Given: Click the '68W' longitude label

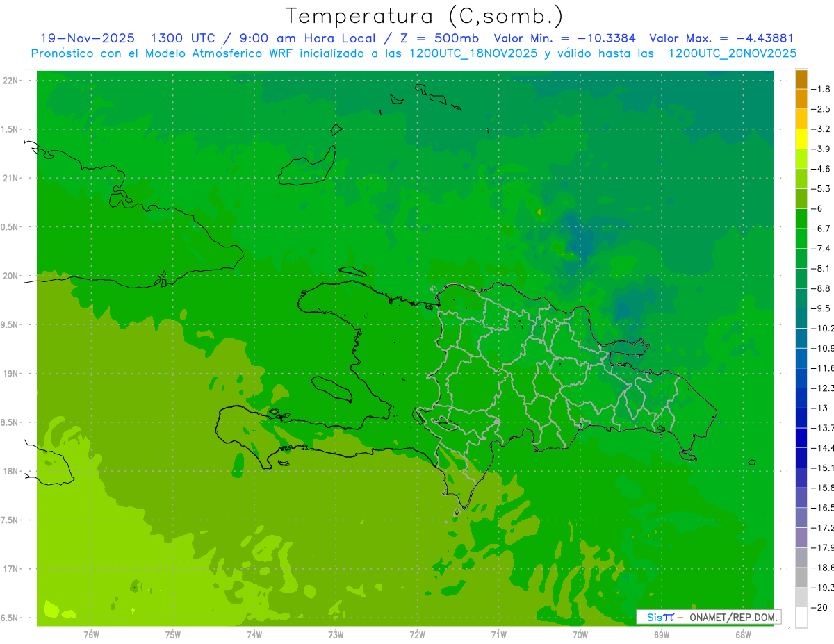Looking at the screenshot, I should [743, 635].
